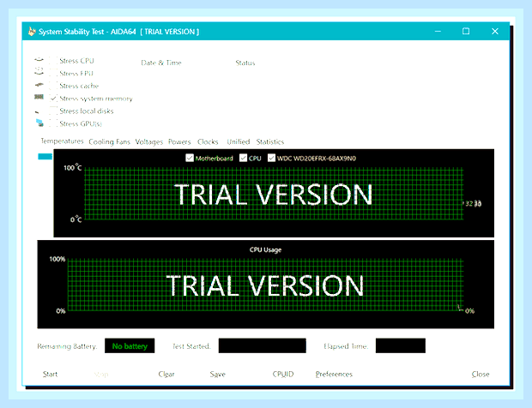Screen dimensions: 532x408
Task: Minimize the System Stability Test window
Action: click(x=438, y=31)
